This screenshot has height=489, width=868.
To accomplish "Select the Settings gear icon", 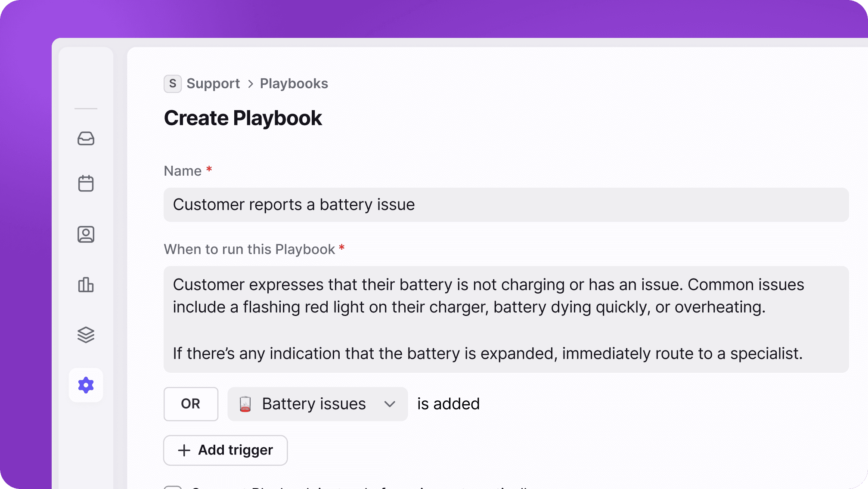I will 86,385.
